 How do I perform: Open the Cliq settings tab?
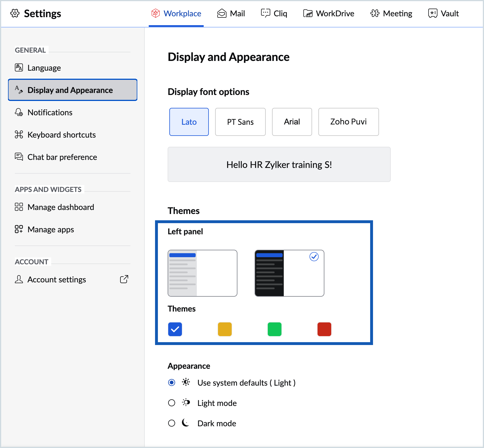click(x=274, y=13)
